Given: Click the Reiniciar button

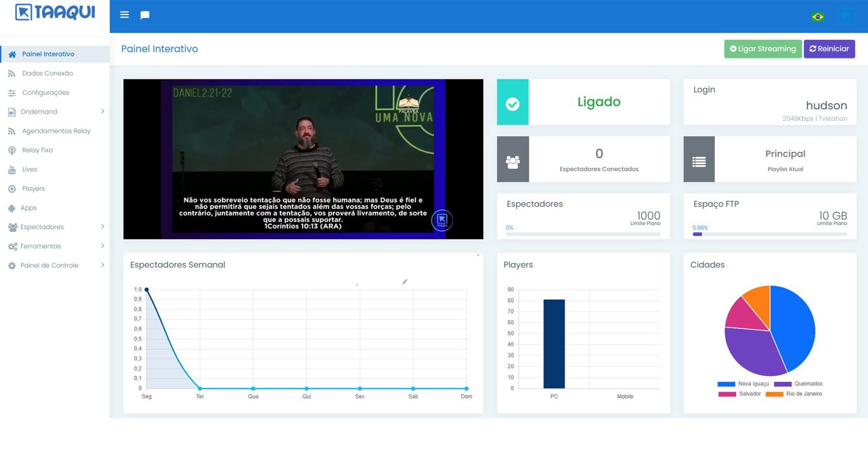Looking at the screenshot, I should pos(829,49).
